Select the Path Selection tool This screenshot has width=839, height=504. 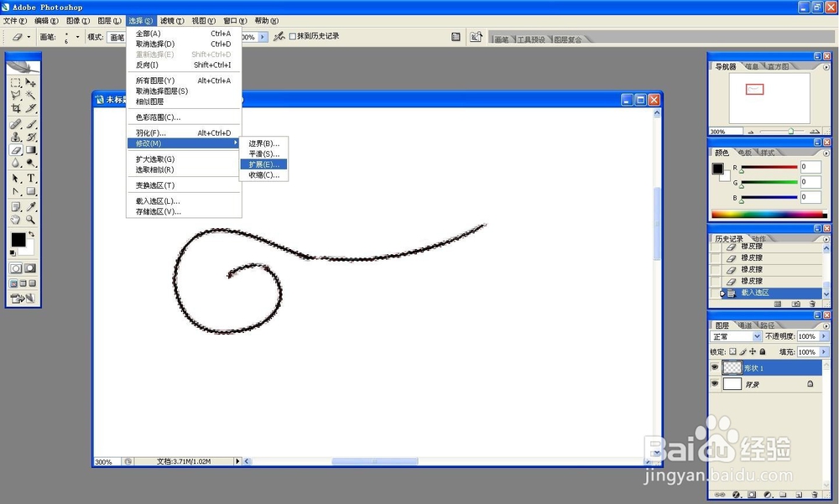pos(16,178)
